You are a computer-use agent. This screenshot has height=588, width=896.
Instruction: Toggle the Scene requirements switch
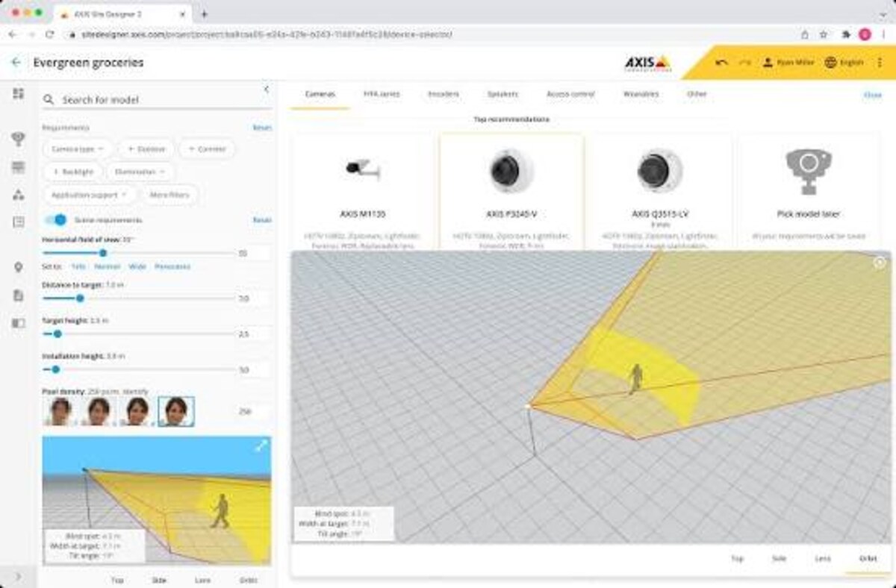(x=56, y=220)
